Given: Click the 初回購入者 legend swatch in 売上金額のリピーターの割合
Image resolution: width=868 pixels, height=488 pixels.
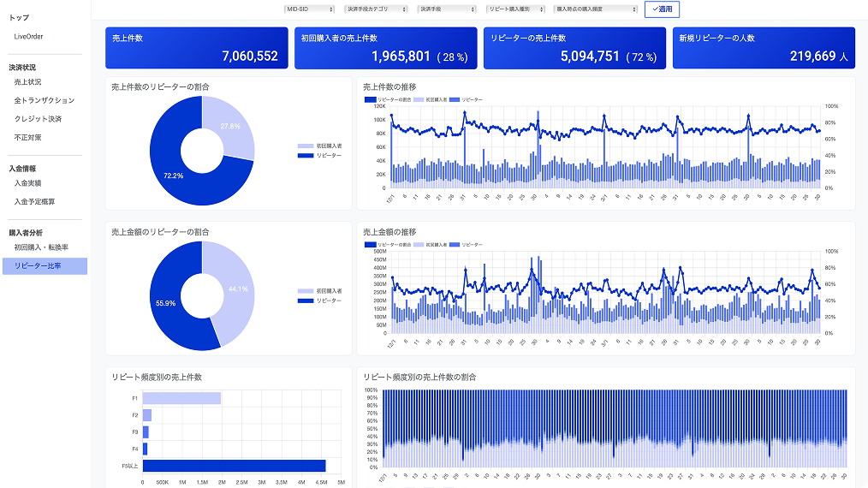Looking at the screenshot, I should [x=306, y=291].
